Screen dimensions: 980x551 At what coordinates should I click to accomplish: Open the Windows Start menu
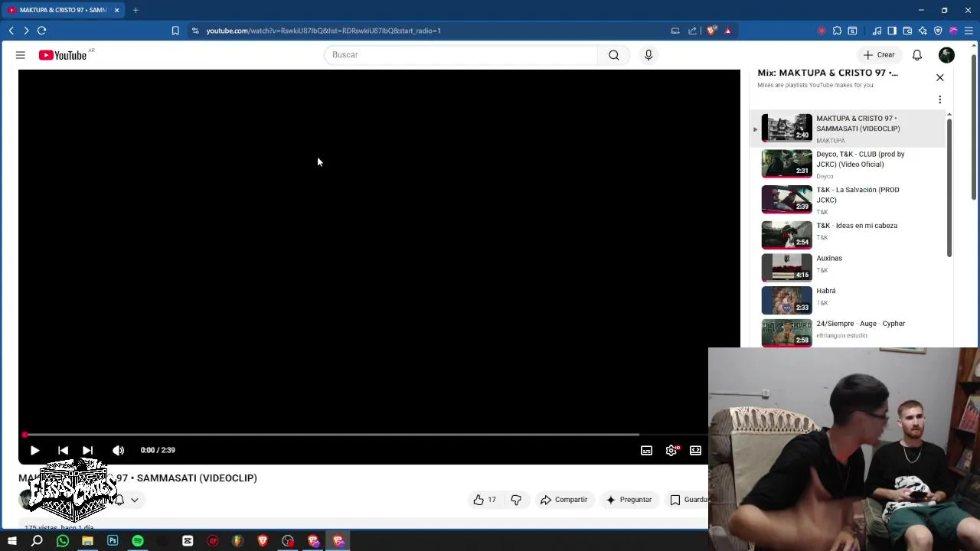click(x=12, y=541)
